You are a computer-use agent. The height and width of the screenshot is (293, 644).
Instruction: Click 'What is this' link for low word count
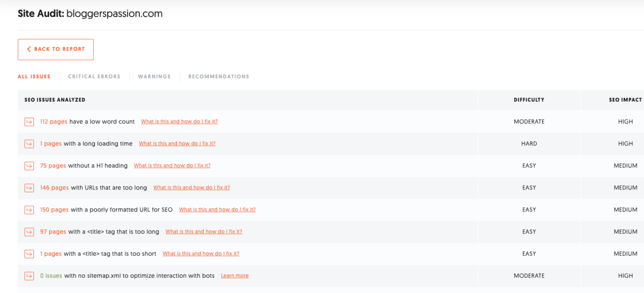pos(179,121)
